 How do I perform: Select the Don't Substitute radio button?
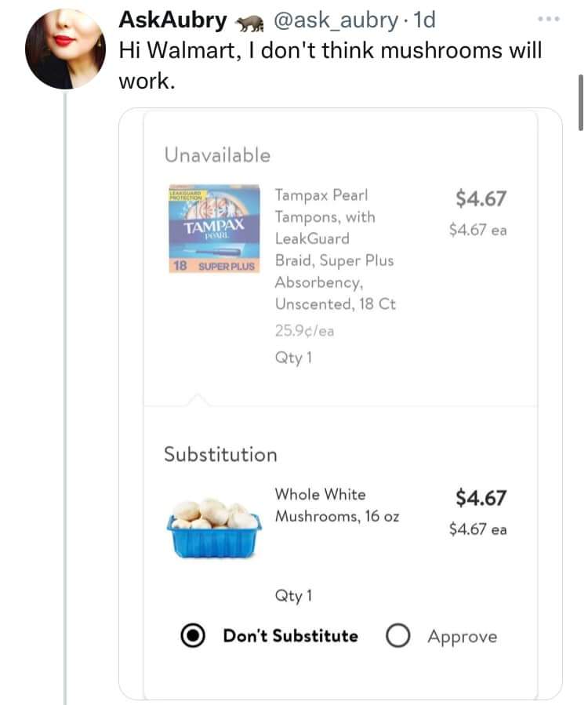[x=193, y=637]
